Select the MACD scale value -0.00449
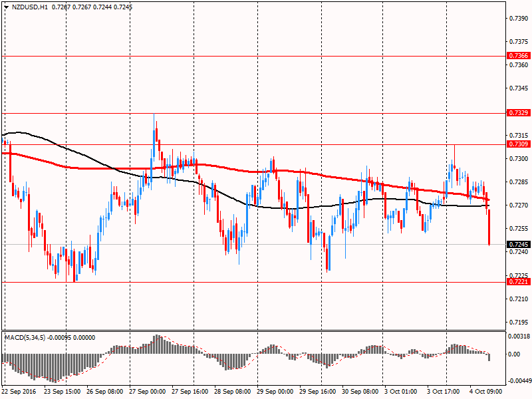532x399 pixels. (x=519, y=381)
